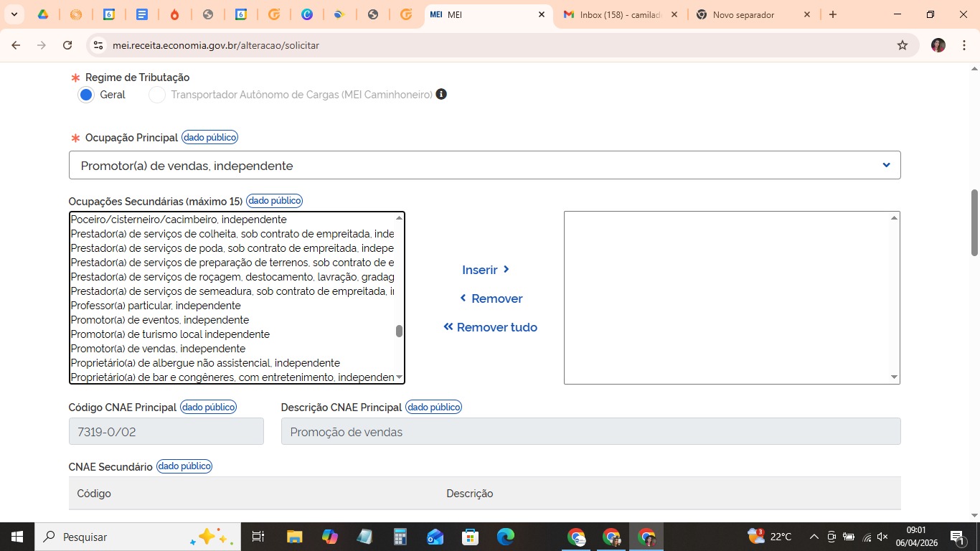The height and width of the screenshot is (551, 980).
Task: Click the browser address bar URL
Action: point(216,45)
